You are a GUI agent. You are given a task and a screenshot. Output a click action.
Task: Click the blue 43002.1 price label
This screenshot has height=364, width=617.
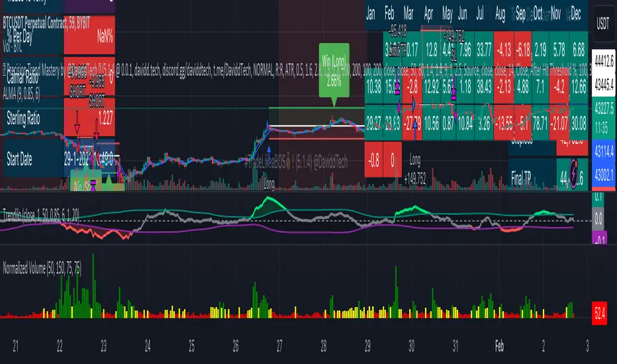604,175
